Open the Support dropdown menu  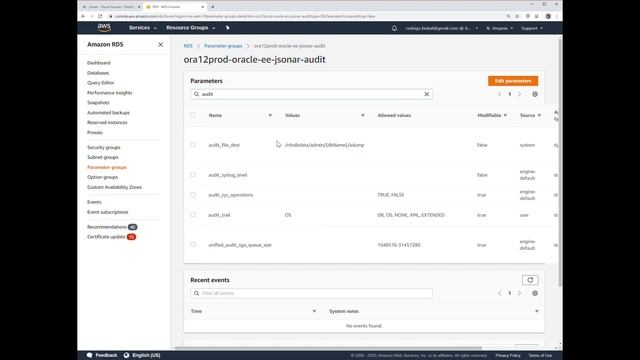532,28
